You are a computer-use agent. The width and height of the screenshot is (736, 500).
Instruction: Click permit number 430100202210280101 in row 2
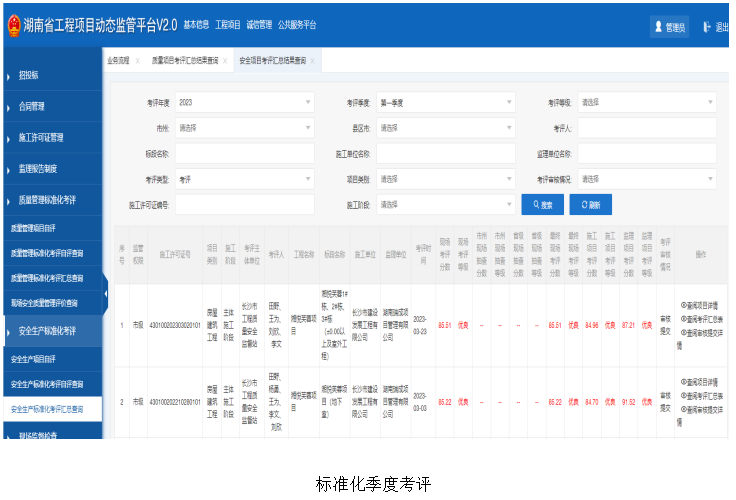[175, 402]
